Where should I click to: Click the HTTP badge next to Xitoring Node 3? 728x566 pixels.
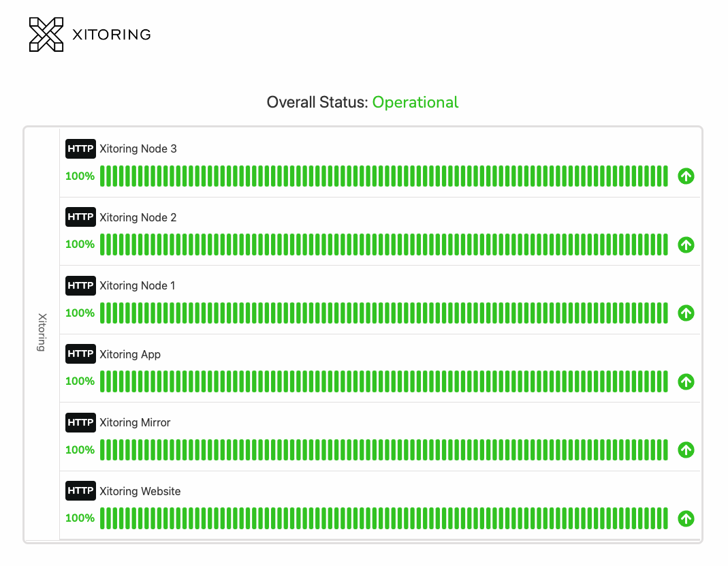click(x=80, y=148)
